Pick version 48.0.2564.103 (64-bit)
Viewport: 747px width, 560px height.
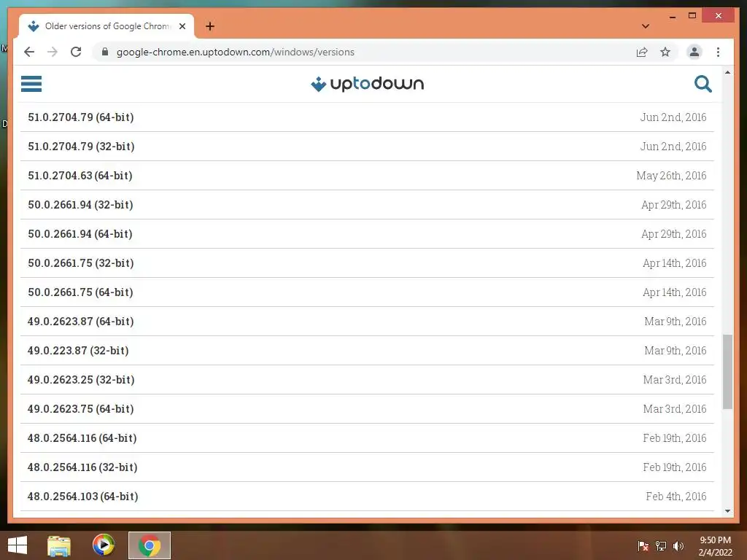[367, 496]
